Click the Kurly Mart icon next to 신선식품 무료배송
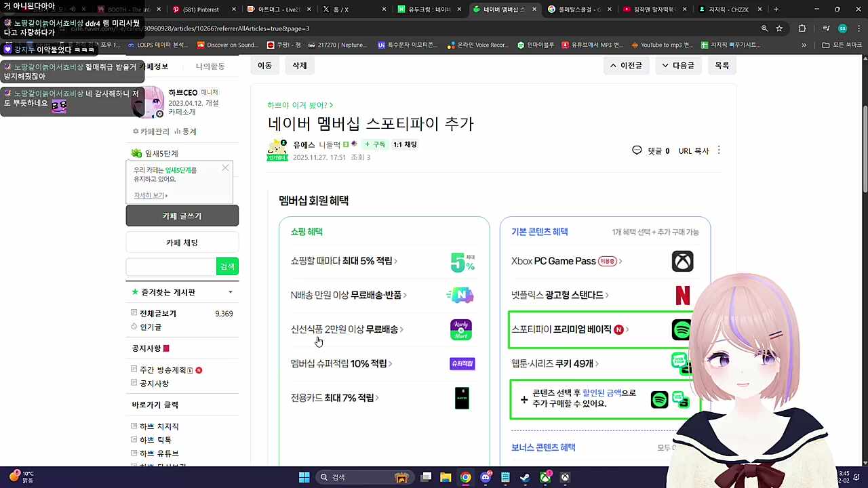The width and height of the screenshot is (868, 488). pyautogui.click(x=461, y=329)
